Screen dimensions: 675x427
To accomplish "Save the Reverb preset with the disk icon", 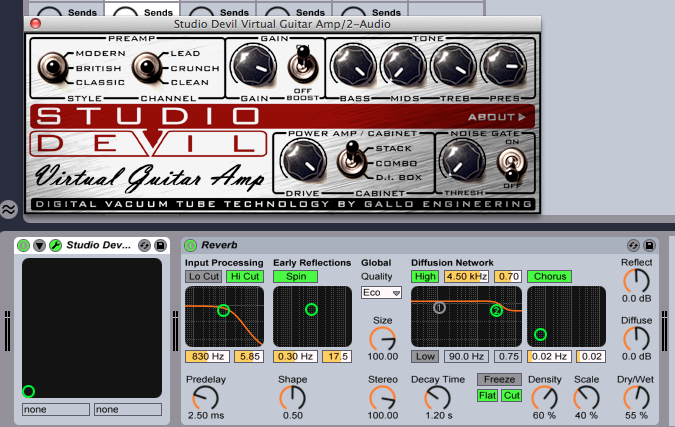I will click(x=649, y=245).
